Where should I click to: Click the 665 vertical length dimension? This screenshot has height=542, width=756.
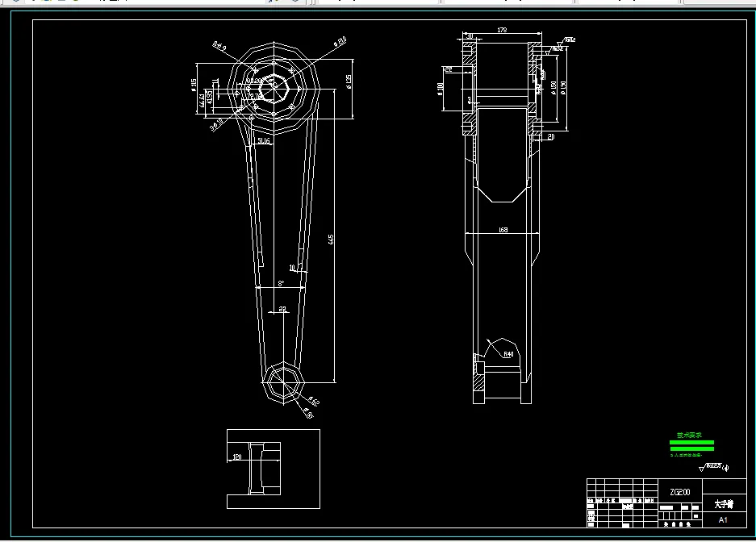[331, 240]
